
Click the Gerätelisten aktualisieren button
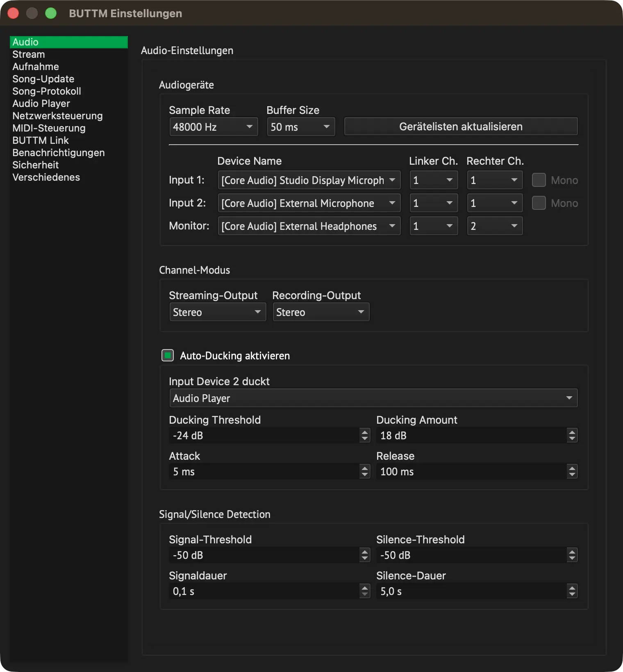(x=461, y=126)
